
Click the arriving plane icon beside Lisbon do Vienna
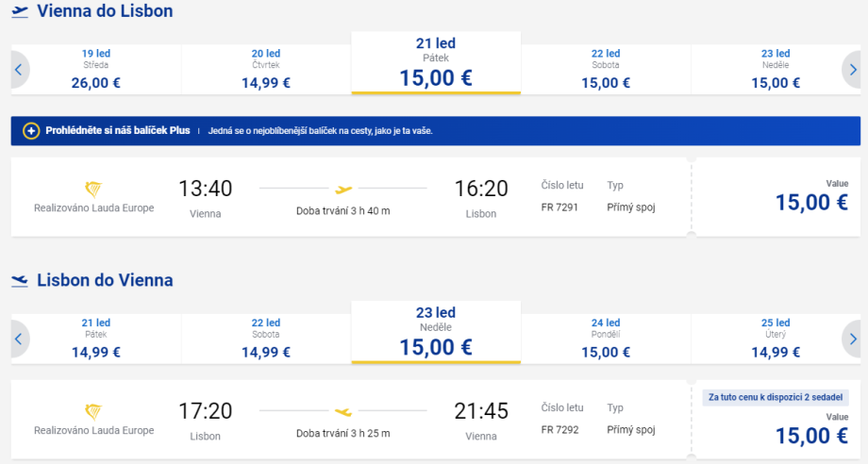[x=20, y=281]
